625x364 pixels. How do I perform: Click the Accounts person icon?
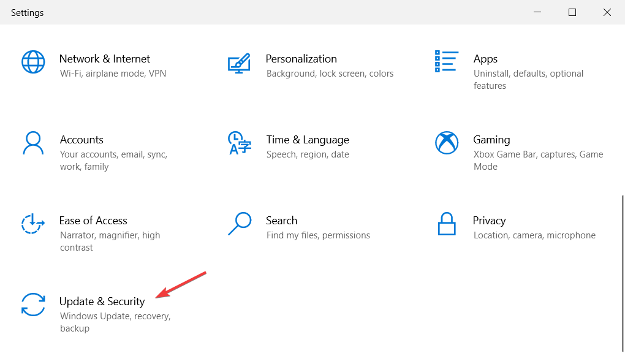point(33,143)
